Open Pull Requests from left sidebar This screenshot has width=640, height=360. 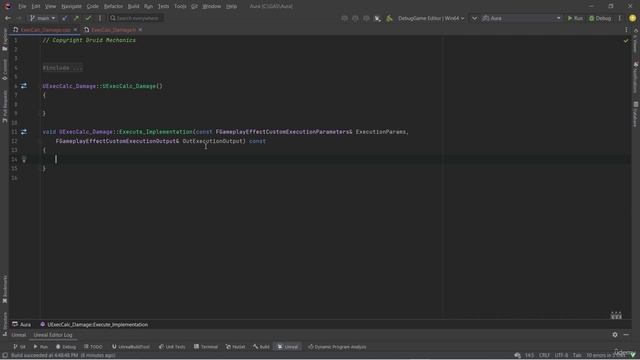pos(4,106)
